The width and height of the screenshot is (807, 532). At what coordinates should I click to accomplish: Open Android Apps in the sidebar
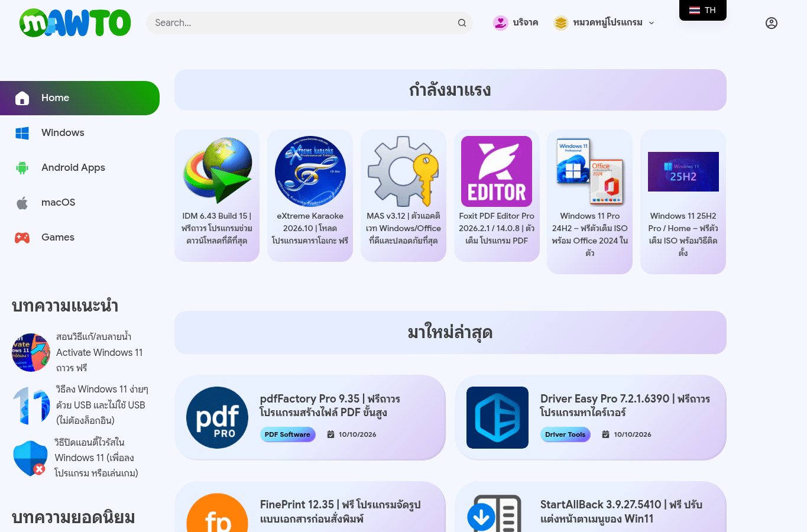pos(80,168)
